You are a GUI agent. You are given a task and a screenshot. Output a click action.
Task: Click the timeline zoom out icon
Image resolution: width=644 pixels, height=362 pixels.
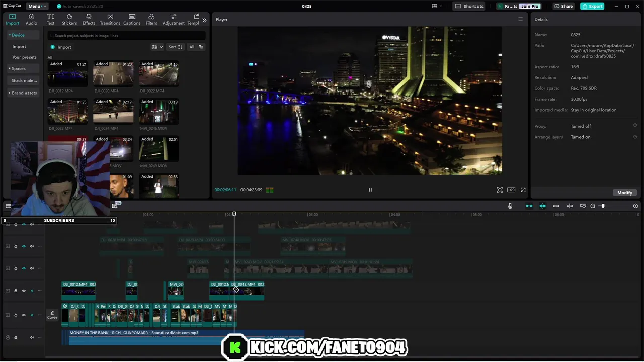point(593,206)
